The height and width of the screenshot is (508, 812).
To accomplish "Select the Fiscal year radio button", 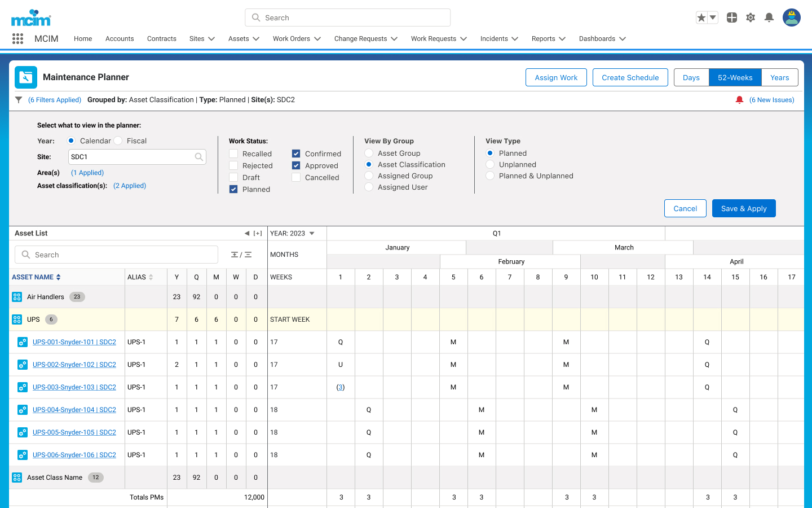I will [118, 141].
